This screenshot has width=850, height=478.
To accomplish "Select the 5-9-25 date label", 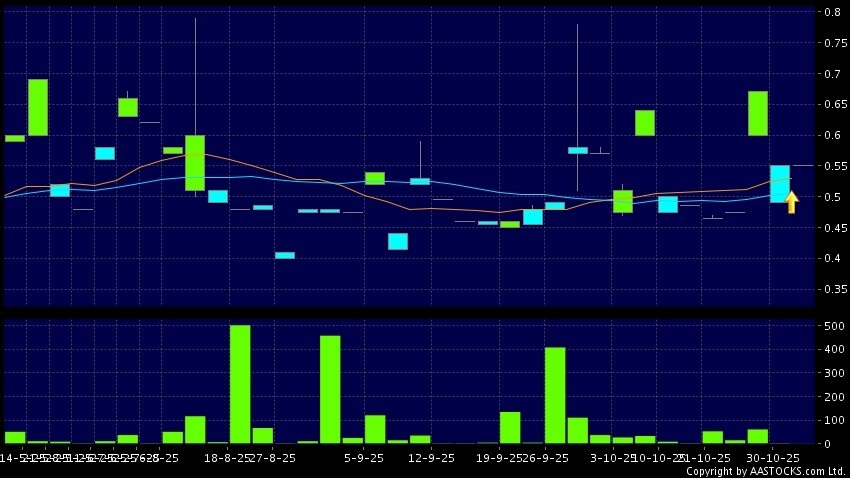I will [364, 458].
